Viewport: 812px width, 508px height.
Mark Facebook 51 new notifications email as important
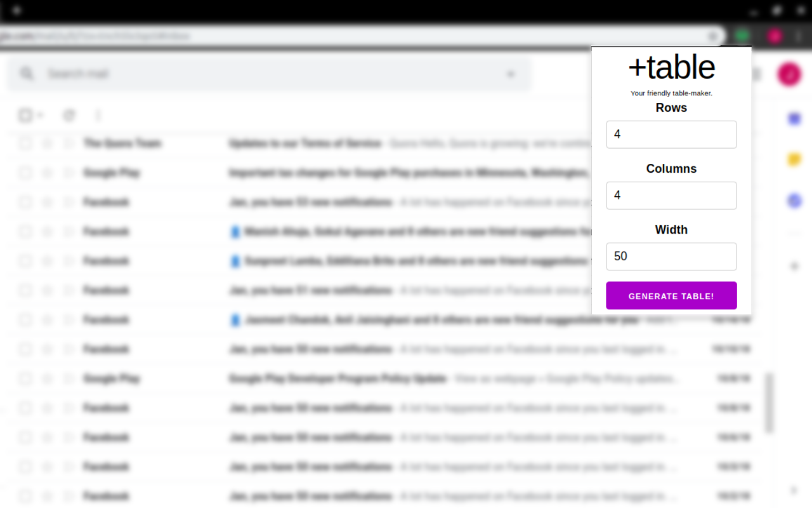click(69, 290)
